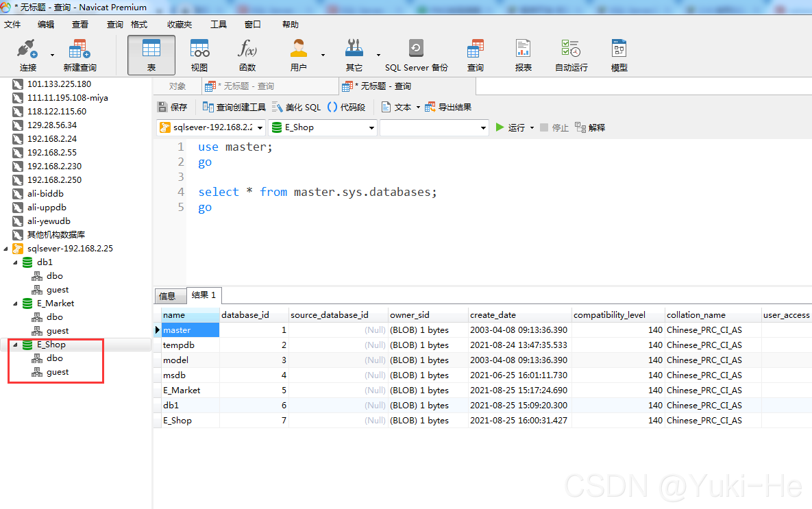Switch to the 对象 tab
Screen dimensions: 812x509
(177, 86)
